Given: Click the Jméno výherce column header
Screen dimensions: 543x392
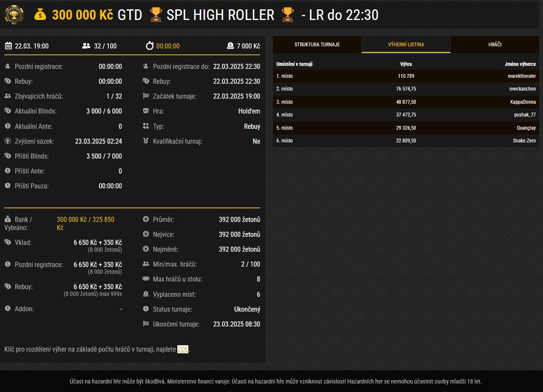Looking at the screenshot, I should (x=519, y=64).
